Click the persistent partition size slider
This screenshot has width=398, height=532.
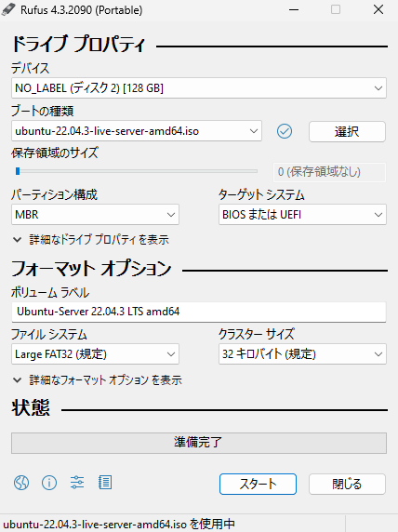(137, 171)
